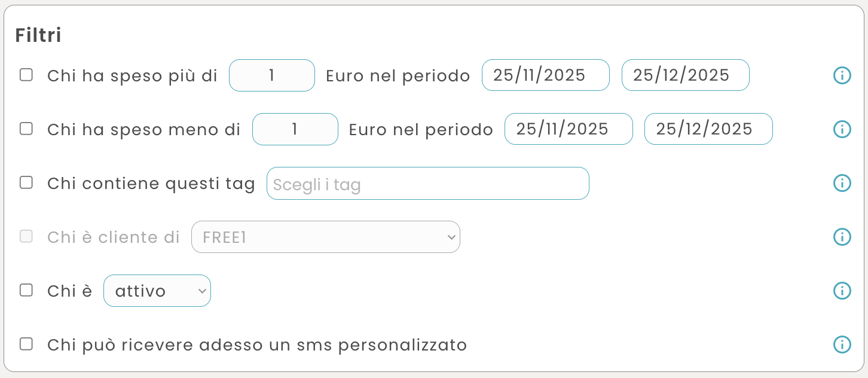Click info icon for 'speso meno di' filter
The width and height of the screenshot is (868, 378).
point(842,129)
